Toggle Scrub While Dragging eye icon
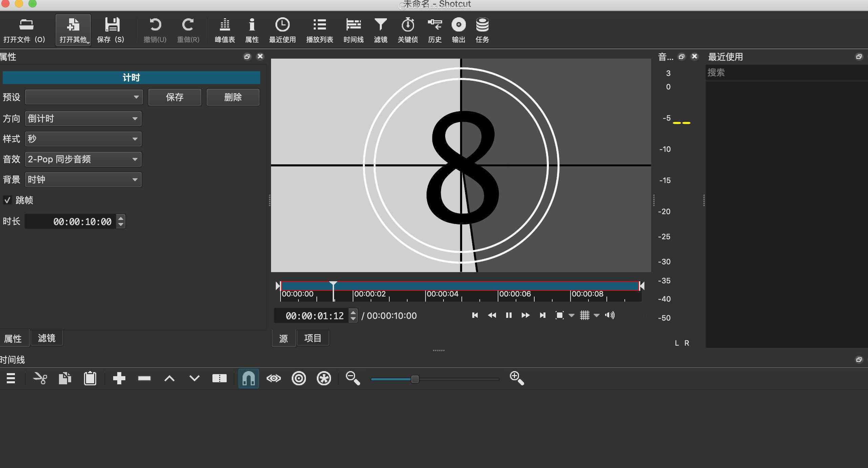868x468 pixels. pyautogui.click(x=274, y=378)
